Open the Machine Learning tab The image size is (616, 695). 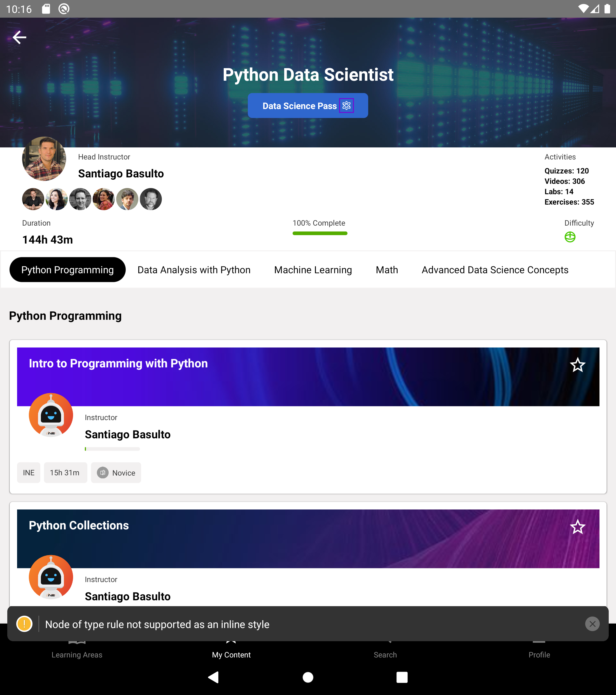pos(312,270)
